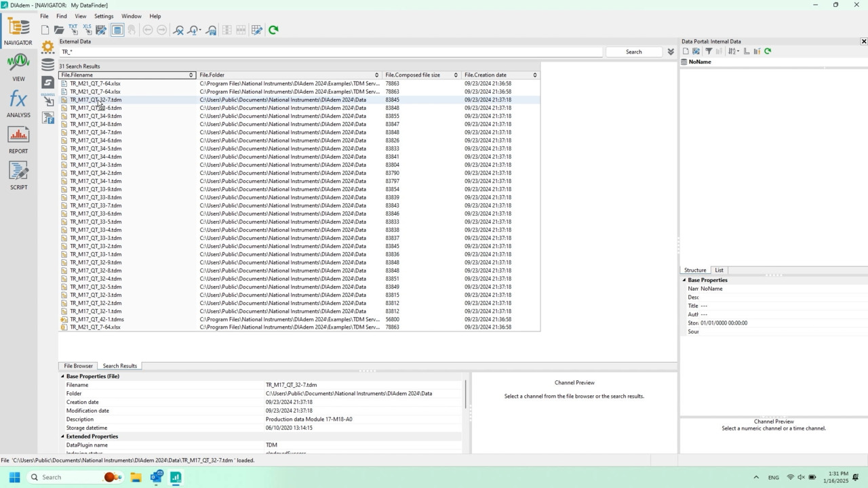Open the Settings menu
Screen dimensions: 868x488
pos(104,16)
